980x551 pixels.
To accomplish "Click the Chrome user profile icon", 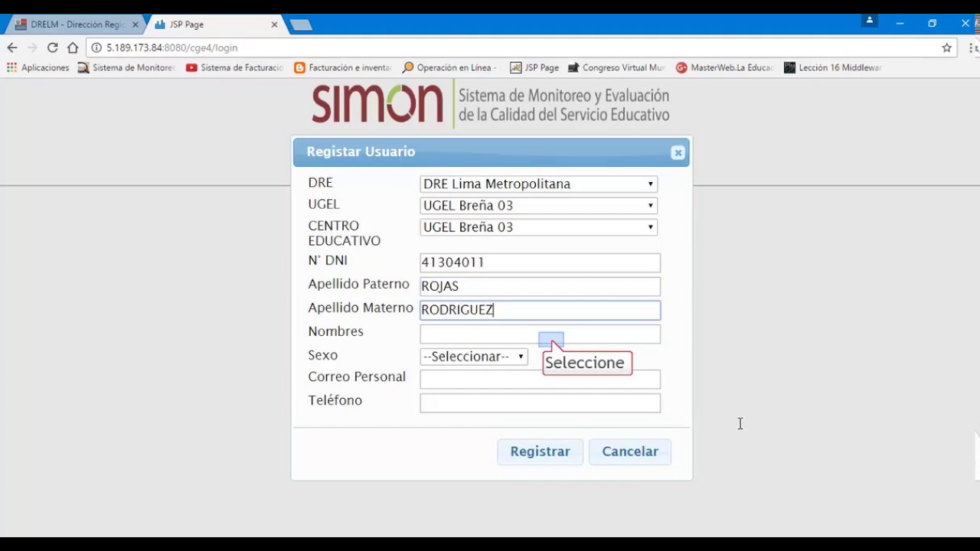I will pyautogui.click(x=869, y=21).
